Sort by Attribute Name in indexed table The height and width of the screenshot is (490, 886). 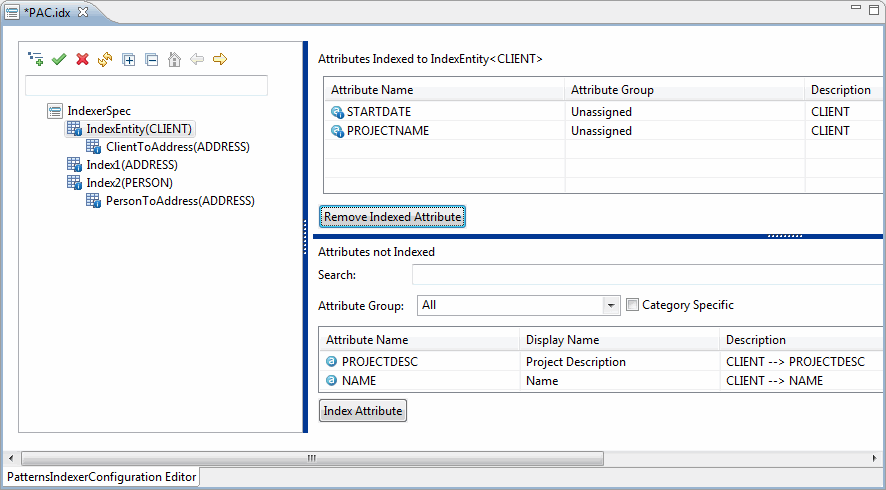(x=444, y=90)
